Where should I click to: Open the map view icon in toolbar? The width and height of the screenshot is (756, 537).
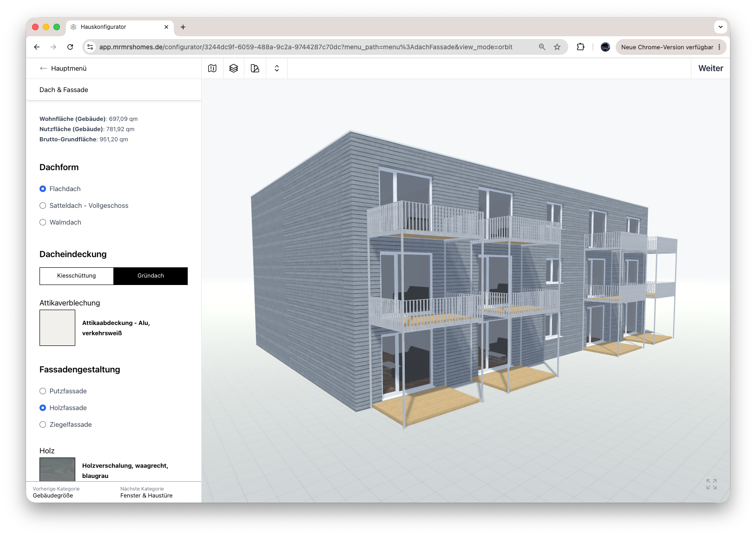click(212, 68)
